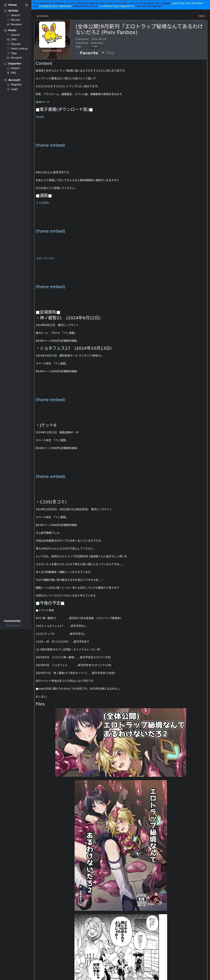
Task: Click the '・Jケット6' heading
Action: (46, 425)
